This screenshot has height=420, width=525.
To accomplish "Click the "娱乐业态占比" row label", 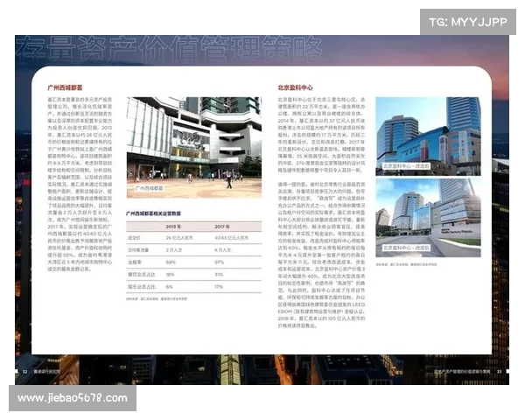I will pyautogui.click(x=141, y=287).
